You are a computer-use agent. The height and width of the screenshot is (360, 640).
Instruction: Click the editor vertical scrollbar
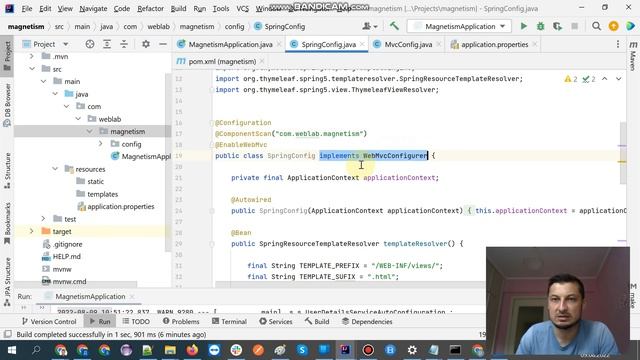tap(623, 153)
